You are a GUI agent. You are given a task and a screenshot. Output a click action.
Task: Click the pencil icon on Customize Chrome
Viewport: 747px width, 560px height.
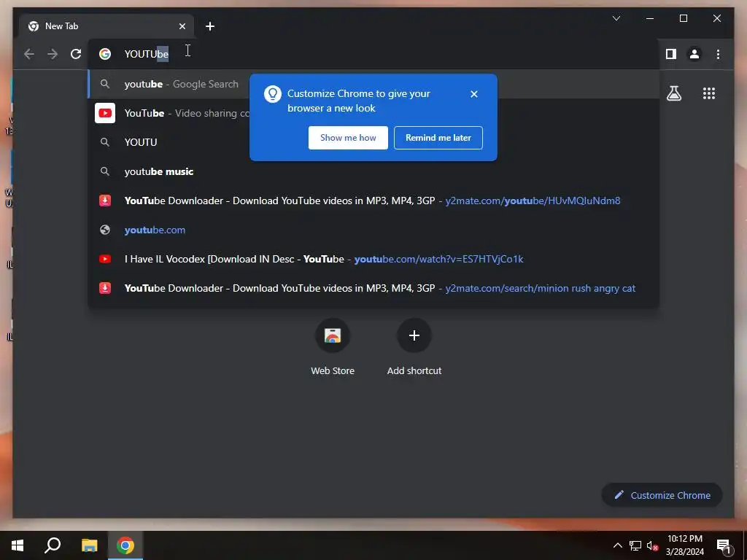619,495
